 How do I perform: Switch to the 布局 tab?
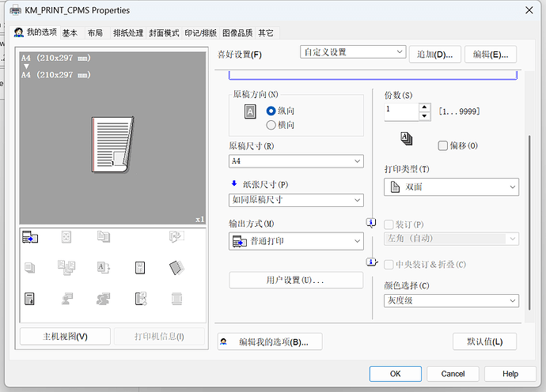point(95,33)
